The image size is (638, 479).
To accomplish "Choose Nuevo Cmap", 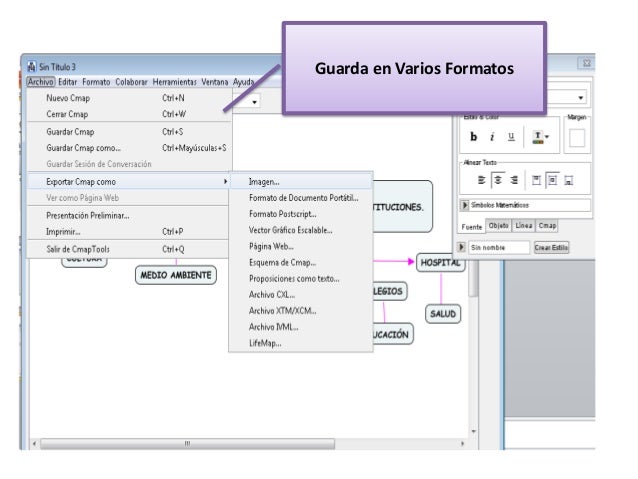I will 129,98.
